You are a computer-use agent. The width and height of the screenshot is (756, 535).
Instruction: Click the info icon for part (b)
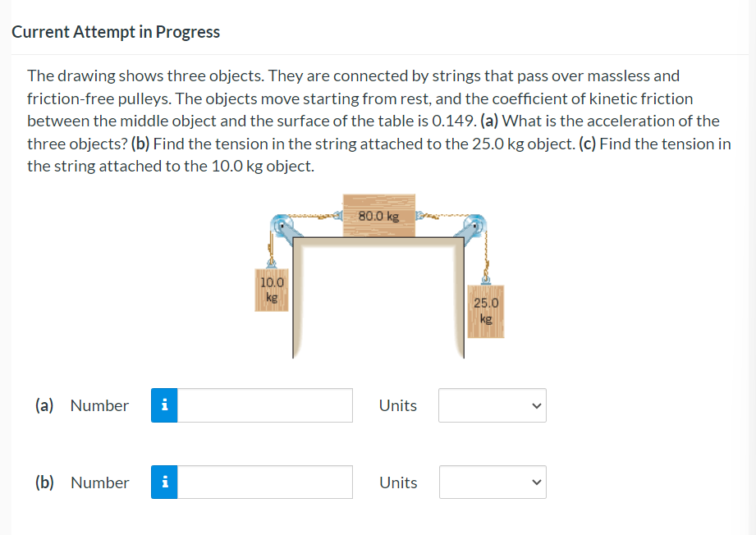point(164,482)
